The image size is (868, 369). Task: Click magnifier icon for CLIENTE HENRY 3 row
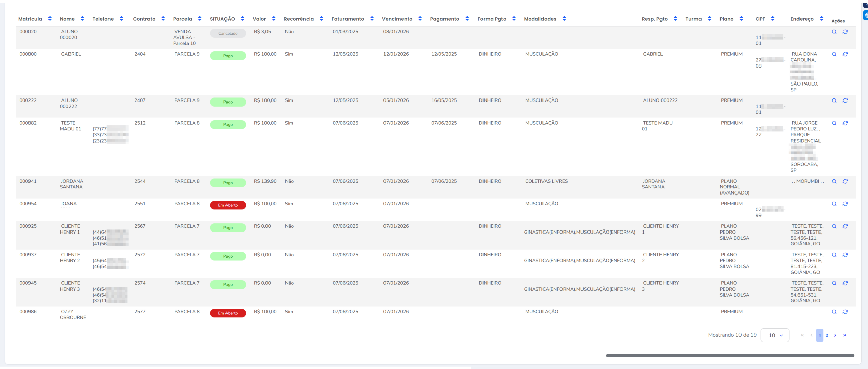pyautogui.click(x=834, y=283)
